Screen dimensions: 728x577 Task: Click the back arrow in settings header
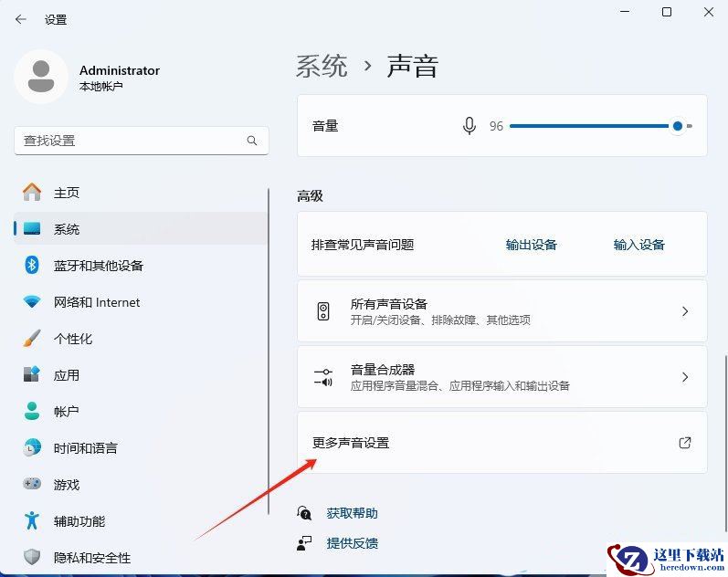tap(20, 19)
